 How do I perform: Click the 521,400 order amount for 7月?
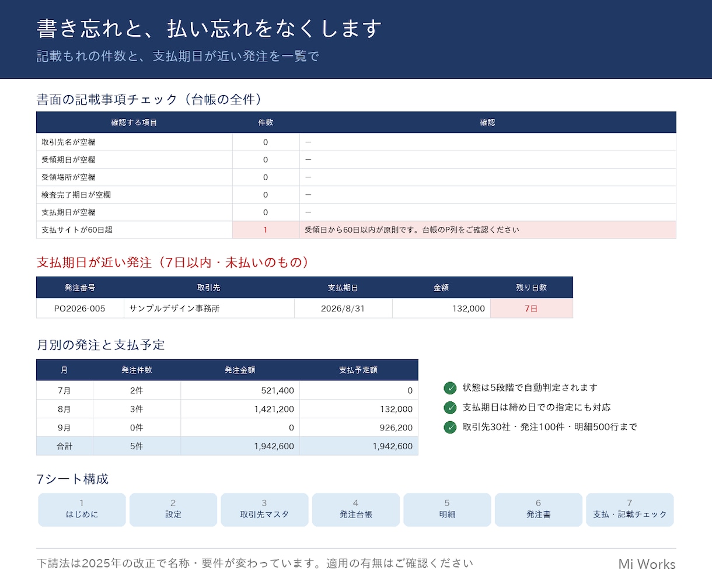tap(240, 391)
